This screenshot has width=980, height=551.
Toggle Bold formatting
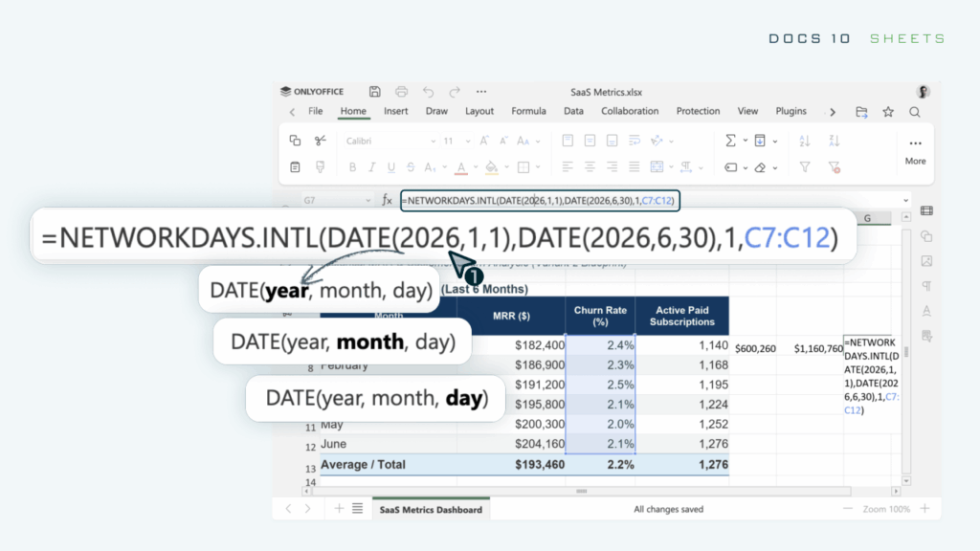click(352, 166)
